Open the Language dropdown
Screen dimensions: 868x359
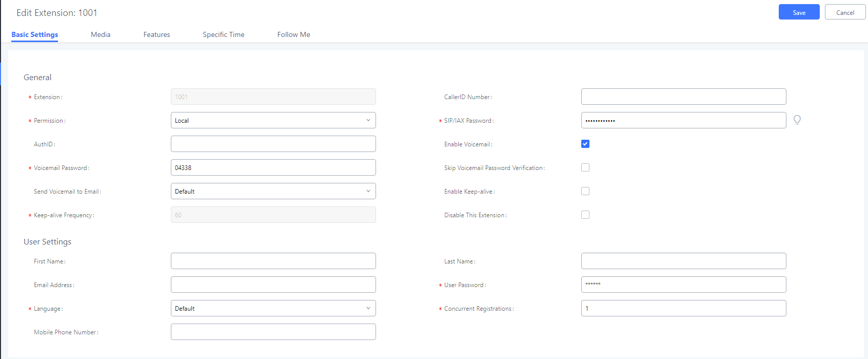[x=273, y=308]
